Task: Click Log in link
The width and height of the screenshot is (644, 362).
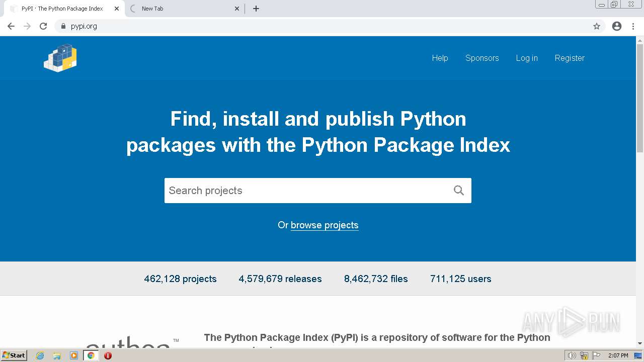Action: point(527,58)
